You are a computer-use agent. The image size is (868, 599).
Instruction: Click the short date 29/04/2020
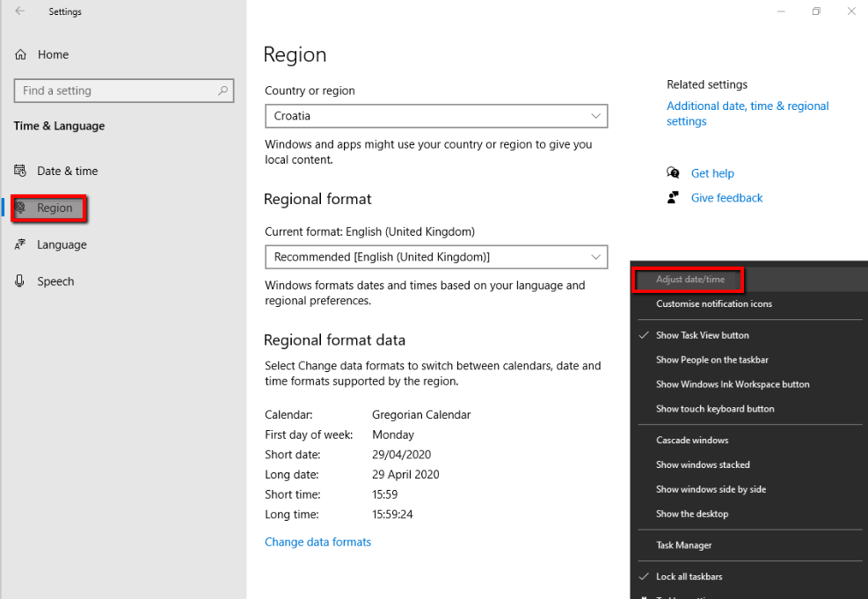pos(401,455)
